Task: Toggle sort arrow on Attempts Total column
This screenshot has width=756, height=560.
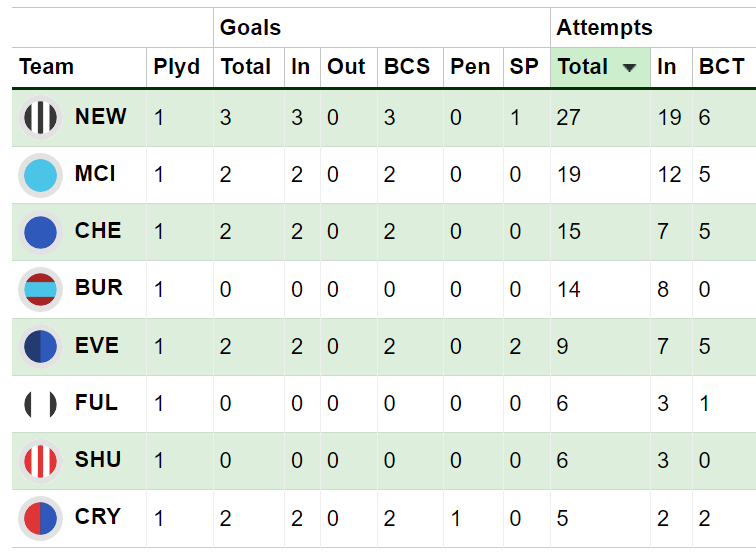Action: (x=629, y=67)
